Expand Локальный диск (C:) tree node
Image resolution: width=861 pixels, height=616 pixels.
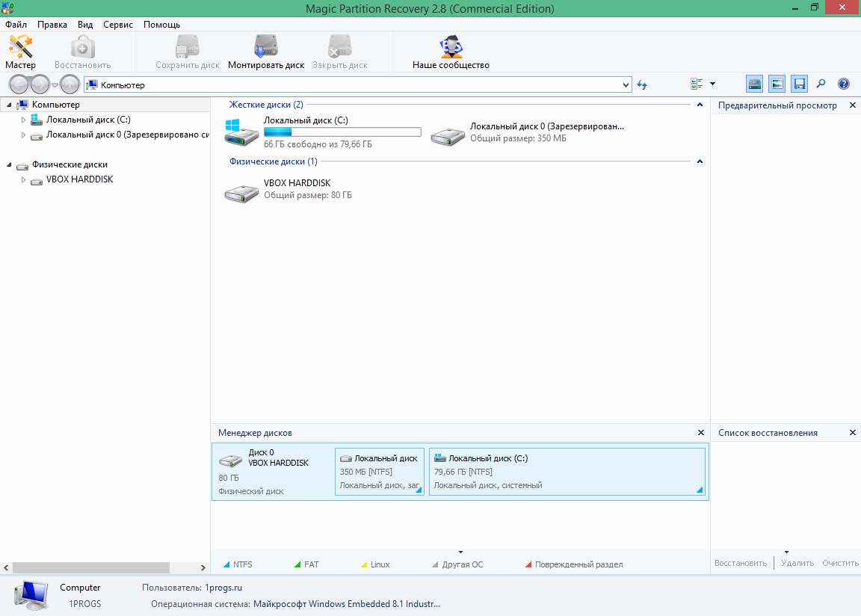[x=23, y=120]
